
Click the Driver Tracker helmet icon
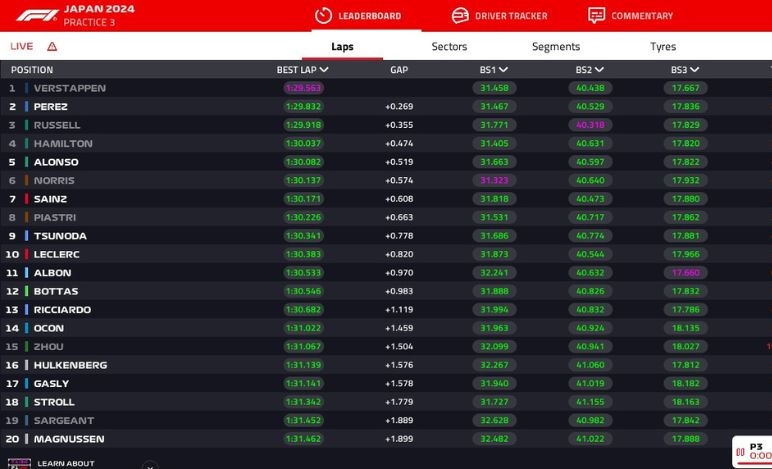tap(460, 15)
